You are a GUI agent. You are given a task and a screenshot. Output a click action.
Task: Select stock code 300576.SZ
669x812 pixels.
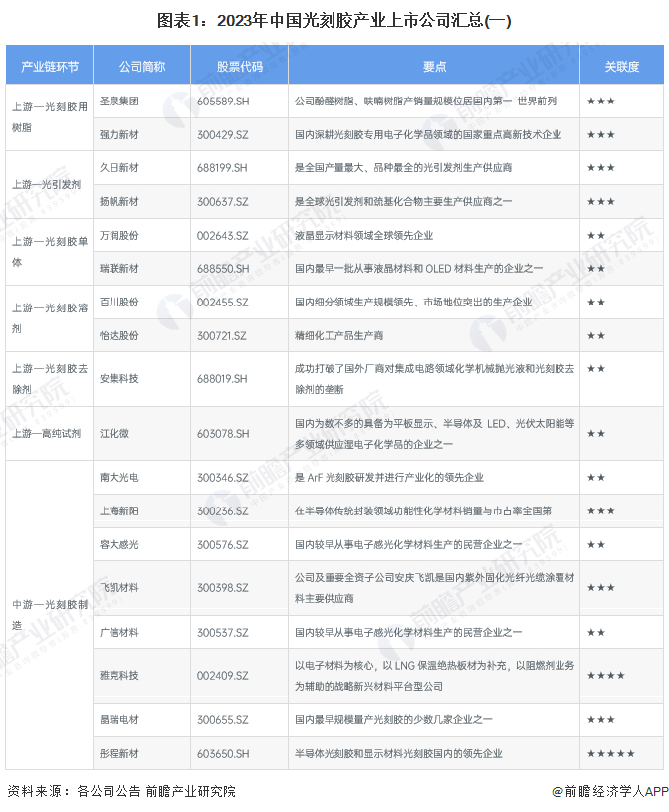coord(222,544)
